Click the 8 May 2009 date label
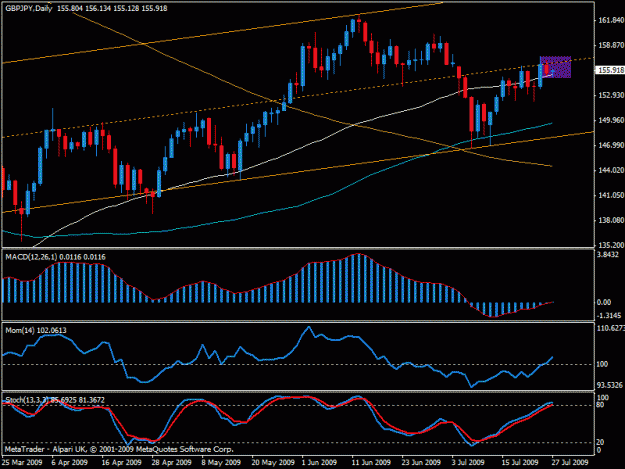Image resolution: width=625 pixels, height=469 pixels. (x=221, y=463)
